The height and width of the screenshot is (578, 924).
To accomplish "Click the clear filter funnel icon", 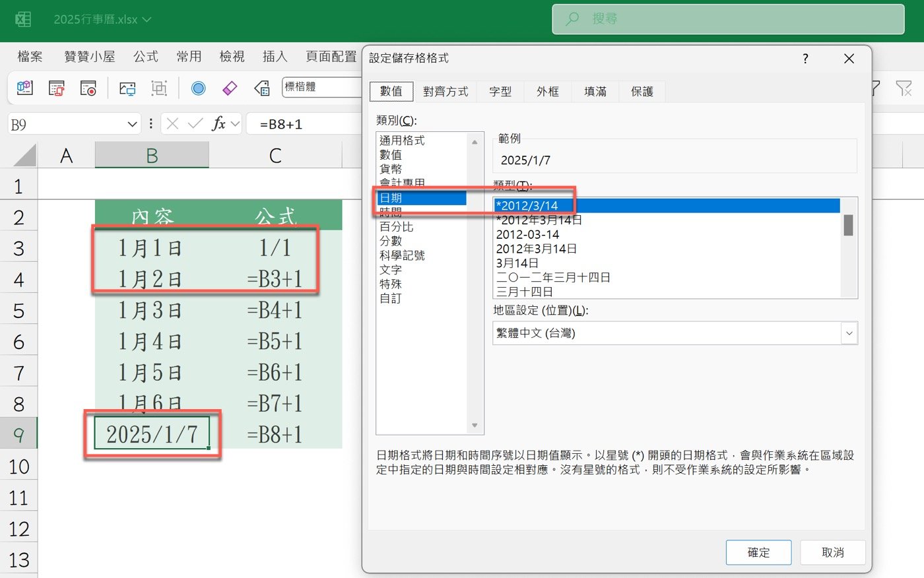I will point(903,88).
